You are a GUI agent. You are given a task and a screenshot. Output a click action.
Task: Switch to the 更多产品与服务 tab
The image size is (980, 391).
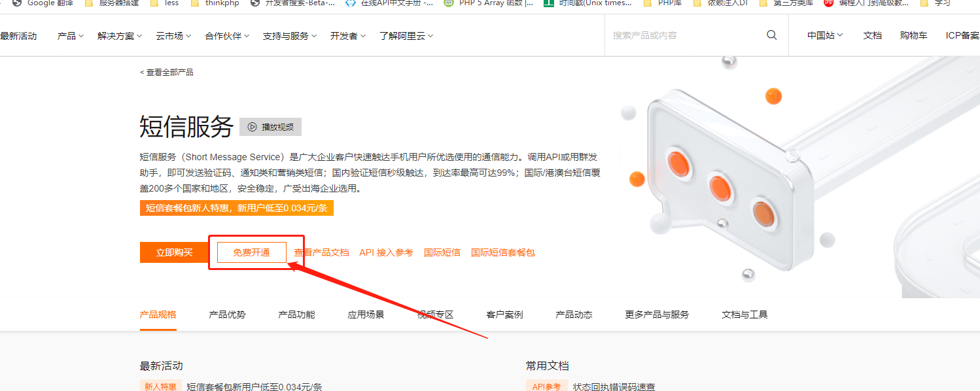pyautogui.click(x=657, y=314)
